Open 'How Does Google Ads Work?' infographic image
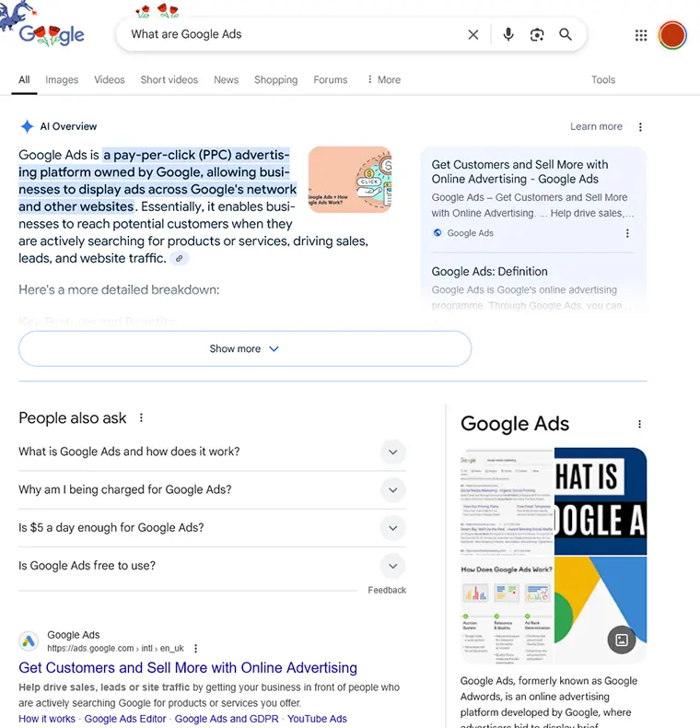The height and width of the screenshot is (728, 700). tap(507, 610)
